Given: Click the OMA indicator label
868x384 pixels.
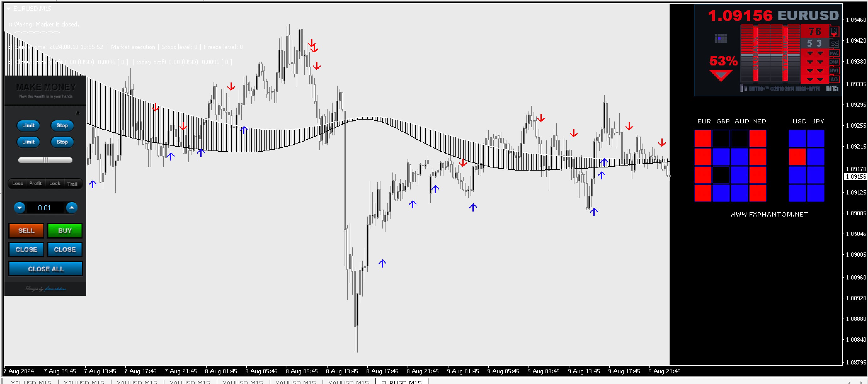Looking at the screenshot, I should tap(834, 62).
